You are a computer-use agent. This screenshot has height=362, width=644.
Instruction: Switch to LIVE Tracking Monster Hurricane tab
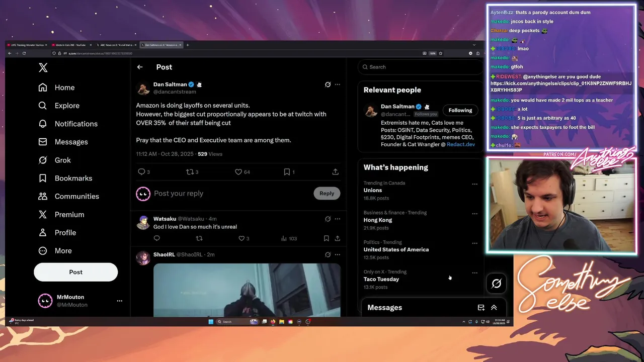point(27,45)
